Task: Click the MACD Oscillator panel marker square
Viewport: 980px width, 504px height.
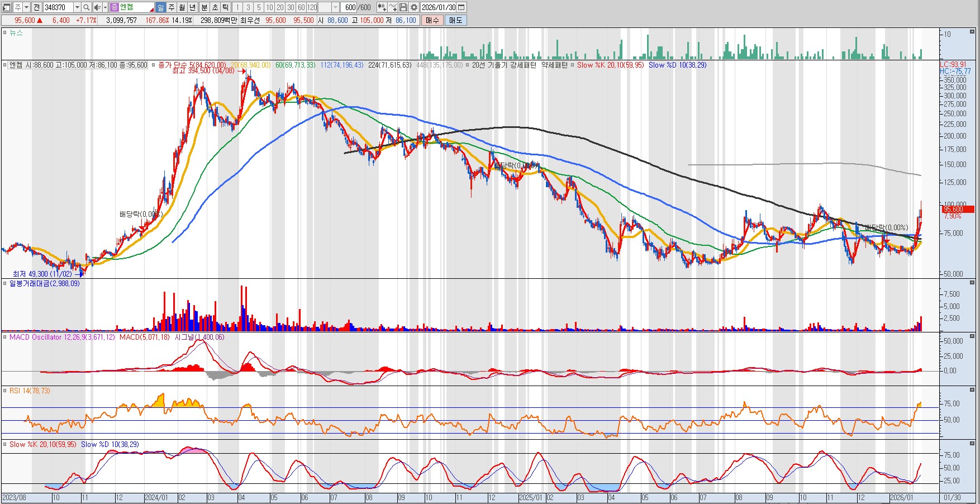Action: click(x=5, y=337)
